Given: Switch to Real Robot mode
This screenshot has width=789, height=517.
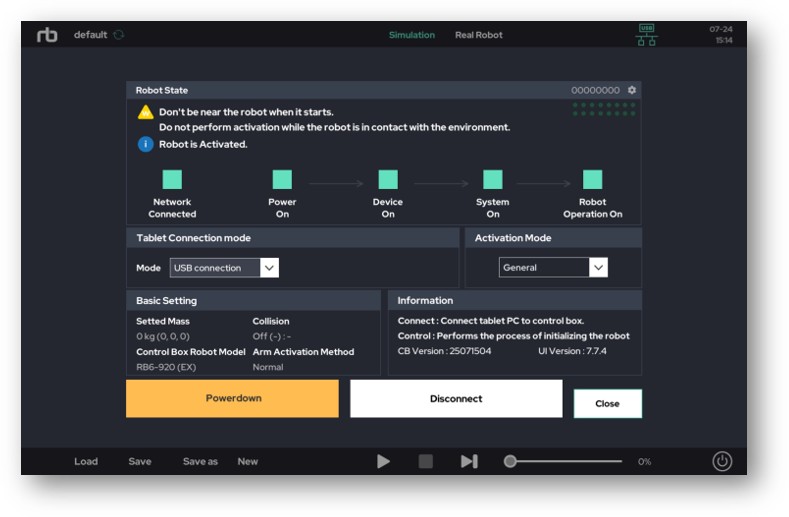Looking at the screenshot, I should point(479,35).
